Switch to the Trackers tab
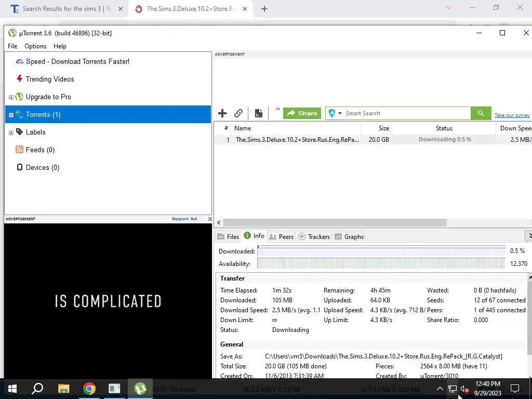Viewport: 532px width, 399px height. coord(314,236)
